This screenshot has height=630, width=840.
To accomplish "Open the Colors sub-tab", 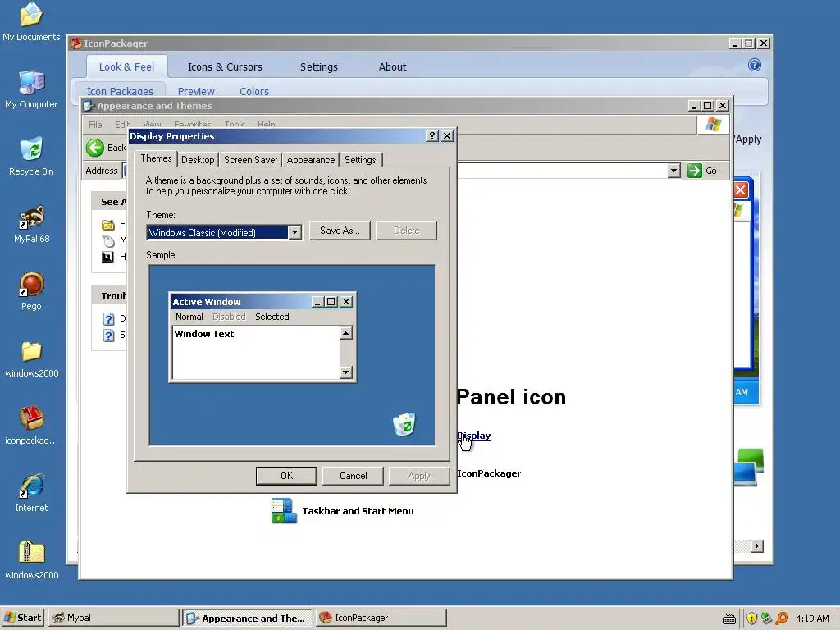I will click(254, 91).
